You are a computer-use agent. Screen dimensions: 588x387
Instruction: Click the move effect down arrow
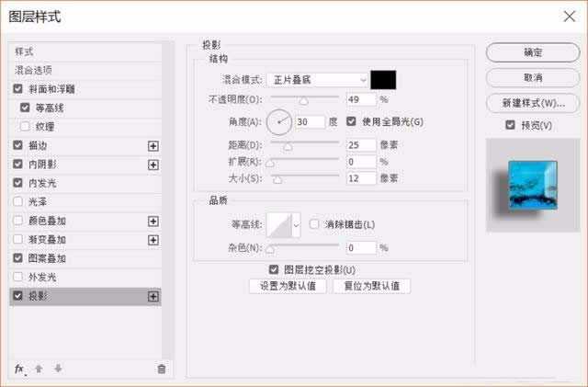57,369
